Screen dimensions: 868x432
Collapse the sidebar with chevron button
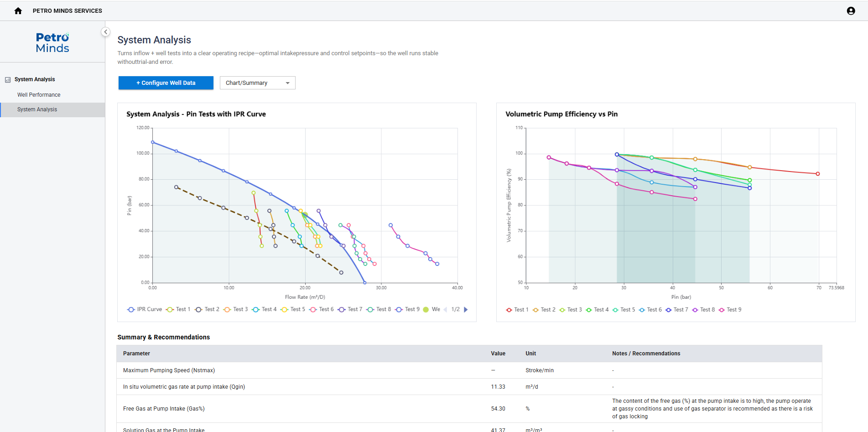[105, 32]
